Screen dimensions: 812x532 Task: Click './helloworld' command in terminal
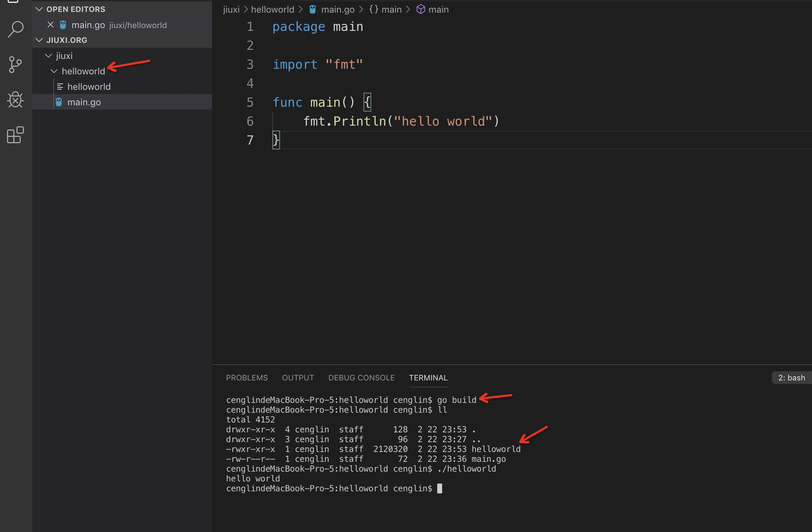pyautogui.click(x=467, y=469)
